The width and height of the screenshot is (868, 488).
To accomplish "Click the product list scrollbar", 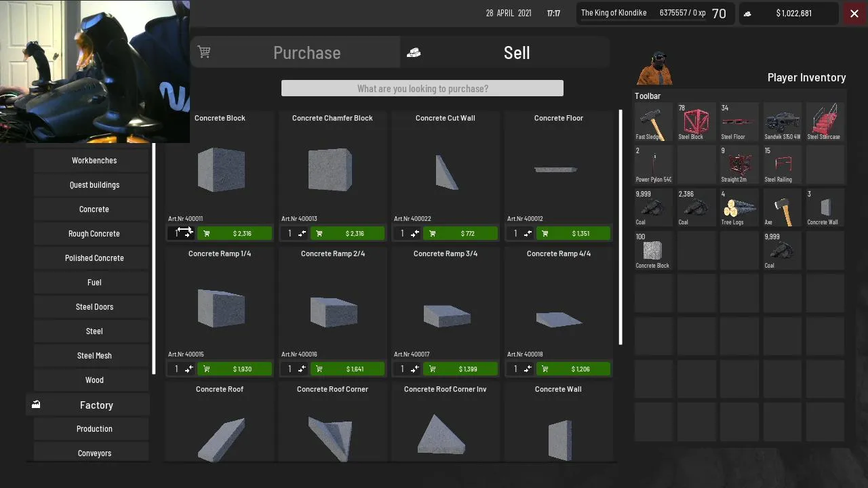I will click(620, 227).
